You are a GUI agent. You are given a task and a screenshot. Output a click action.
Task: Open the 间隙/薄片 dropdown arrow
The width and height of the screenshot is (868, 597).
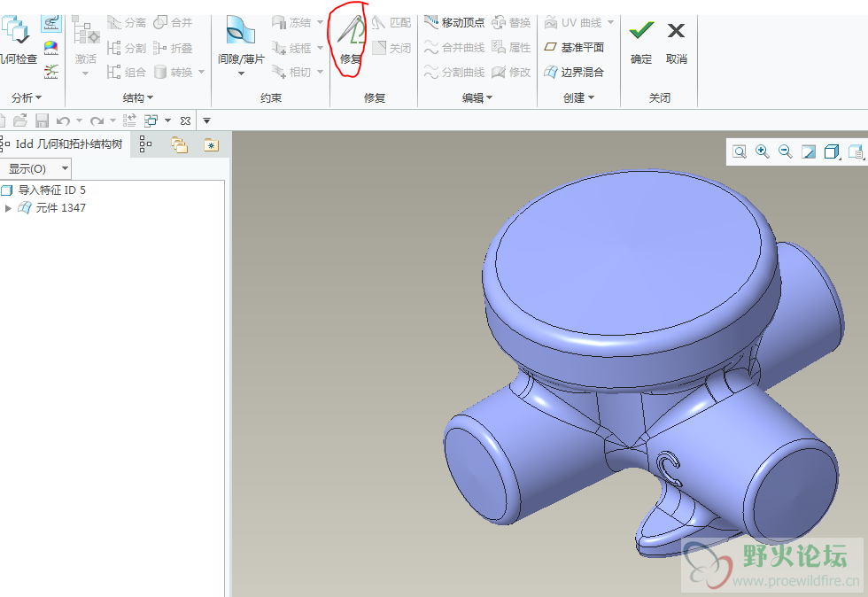(241, 74)
